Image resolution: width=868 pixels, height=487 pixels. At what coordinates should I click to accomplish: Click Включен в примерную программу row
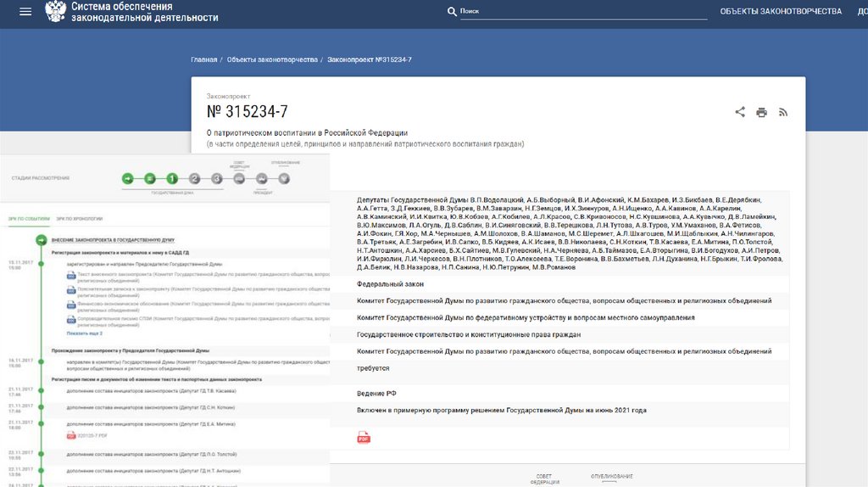coord(502,411)
